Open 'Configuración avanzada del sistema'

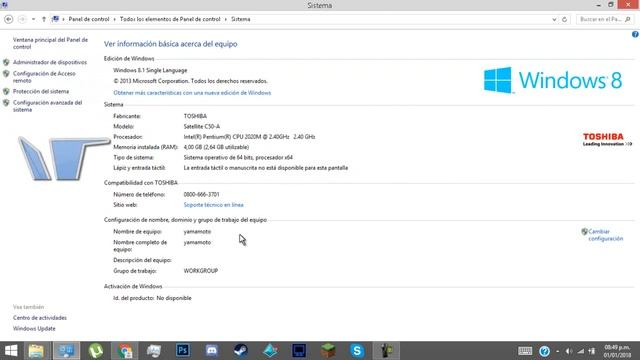(x=47, y=106)
